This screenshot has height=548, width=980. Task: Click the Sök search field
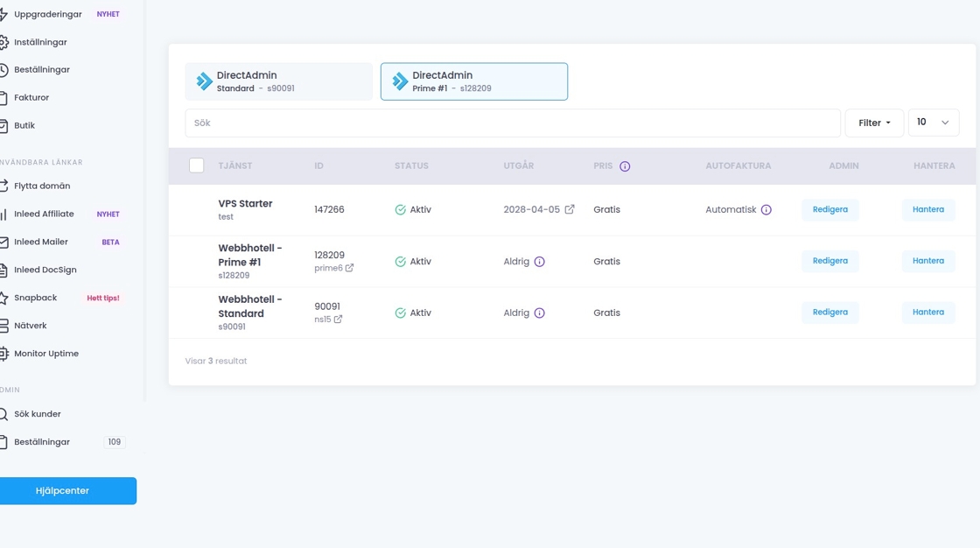(512, 123)
